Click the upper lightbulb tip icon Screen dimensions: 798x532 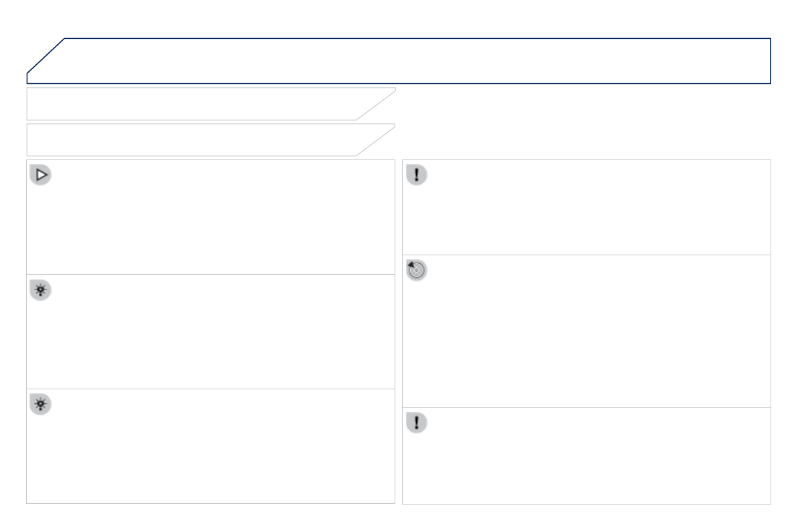pos(41,290)
